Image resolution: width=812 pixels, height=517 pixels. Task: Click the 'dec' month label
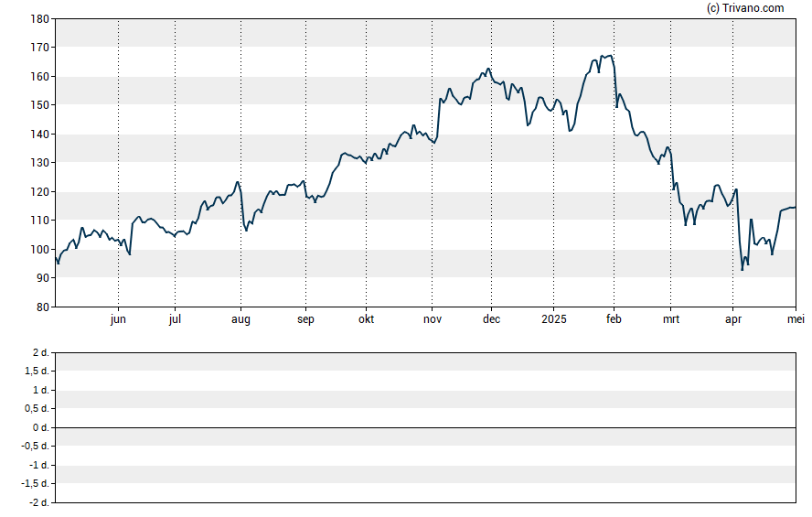click(491, 319)
